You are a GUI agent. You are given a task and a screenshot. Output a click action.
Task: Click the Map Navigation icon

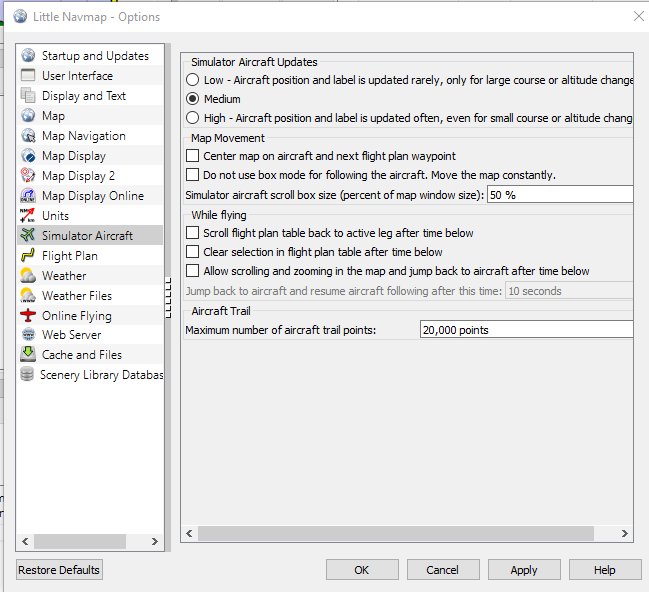pos(28,135)
